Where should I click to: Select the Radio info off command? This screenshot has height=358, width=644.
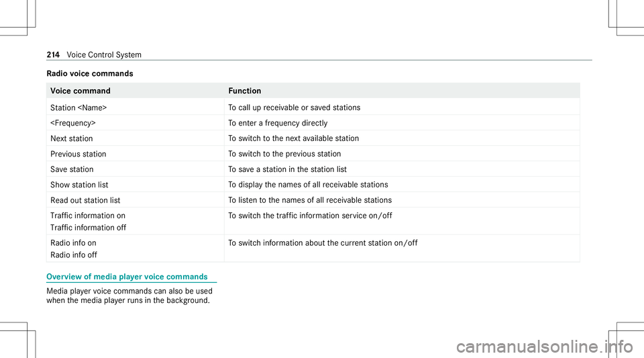pyautogui.click(x=73, y=255)
